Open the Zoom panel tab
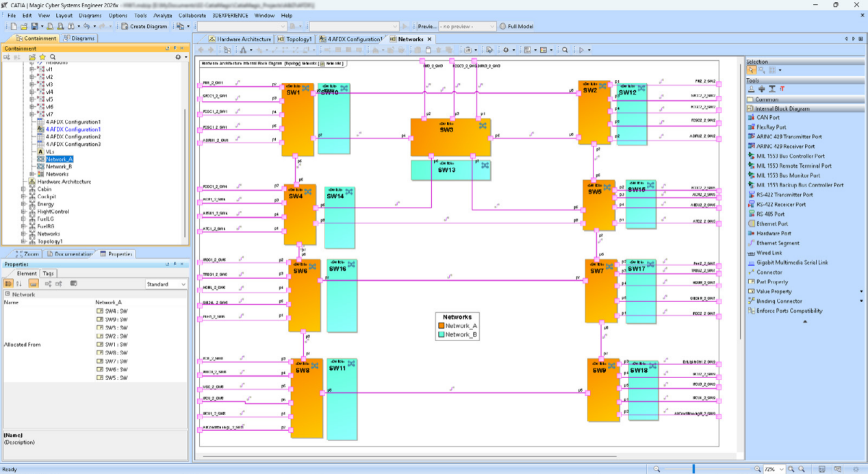868x474 pixels. click(27, 254)
